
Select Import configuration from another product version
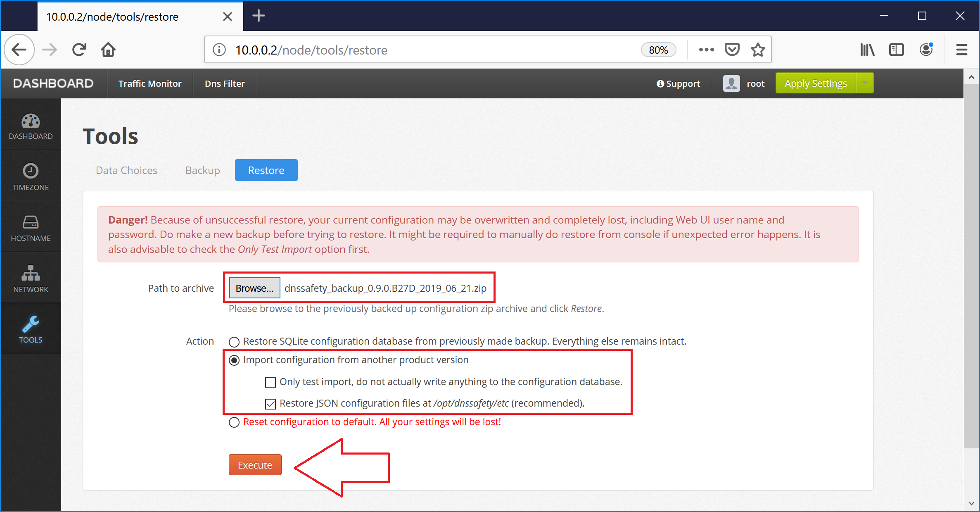235,360
